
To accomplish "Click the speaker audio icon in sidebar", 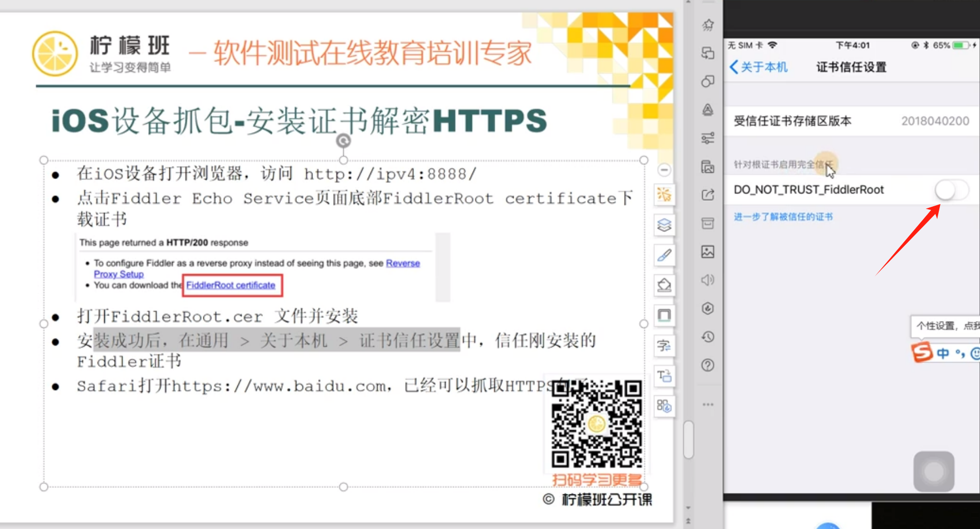I will tap(708, 280).
